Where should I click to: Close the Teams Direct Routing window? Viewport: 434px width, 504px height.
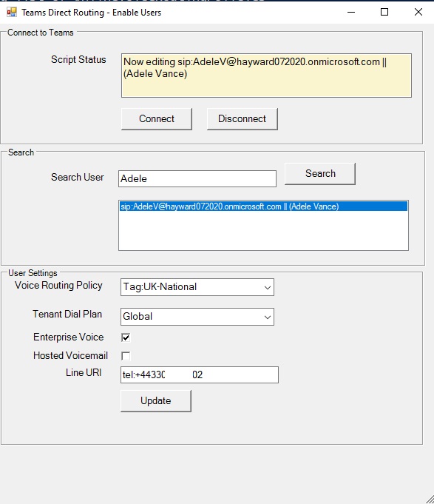[418, 13]
